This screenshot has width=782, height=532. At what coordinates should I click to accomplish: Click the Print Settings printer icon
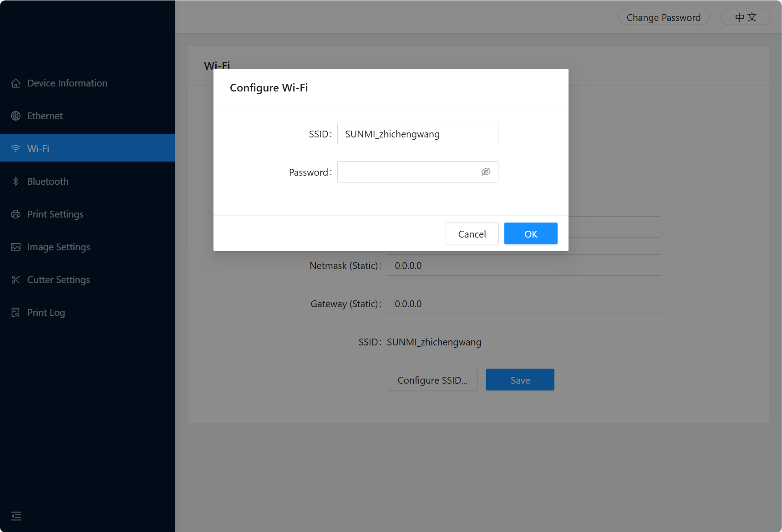tap(16, 214)
